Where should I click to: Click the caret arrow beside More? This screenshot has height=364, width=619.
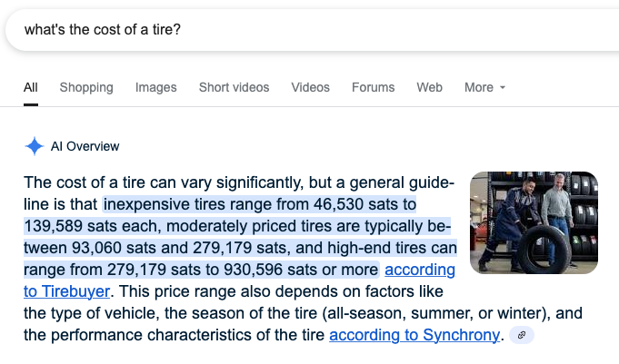click(503, 87)
